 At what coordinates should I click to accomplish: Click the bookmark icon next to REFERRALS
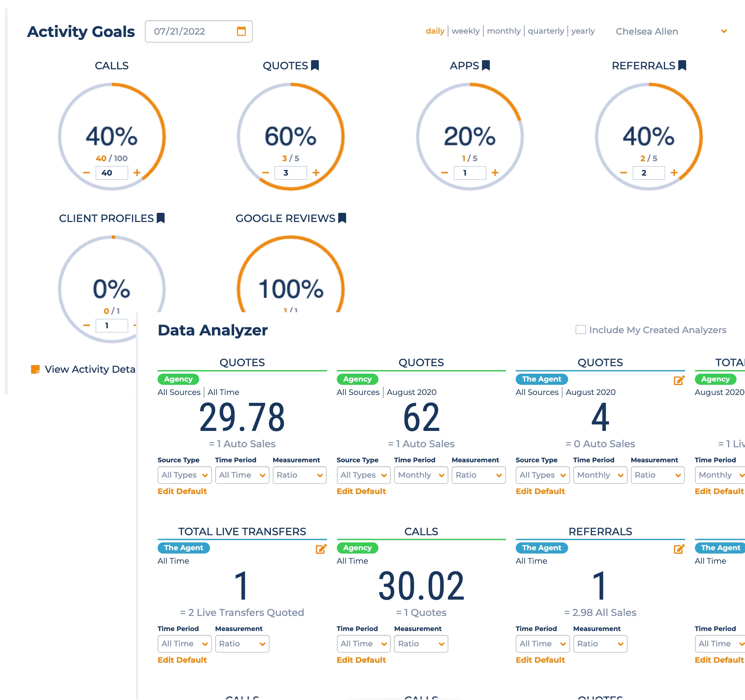point(683,66)
